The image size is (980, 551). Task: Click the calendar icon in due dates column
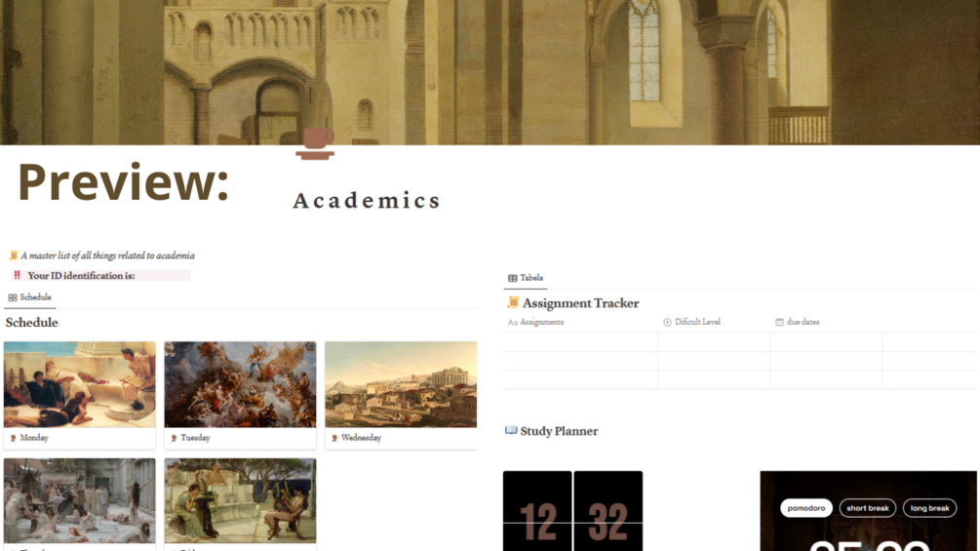[x=779, y=323]
